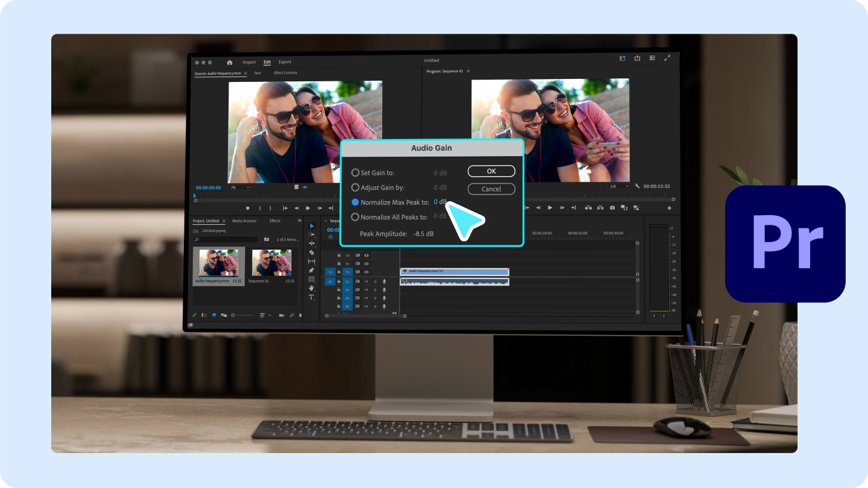Viewport: 868px width, 488px height.
Task: Step forward one frame in Source monitor
Action: tap(319, 208)
